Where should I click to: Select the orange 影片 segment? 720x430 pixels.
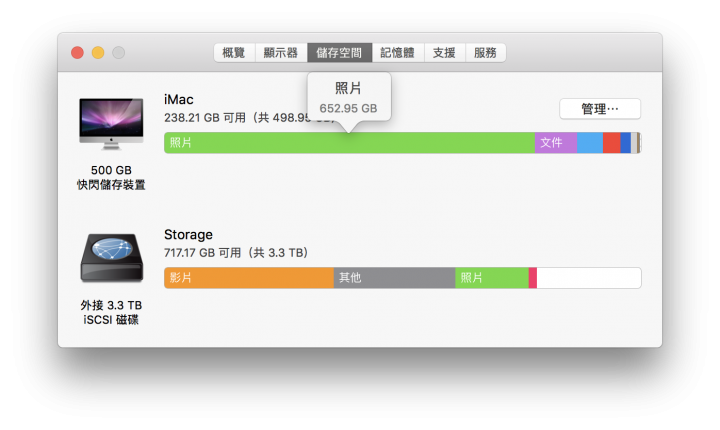click(x=249, y=278)
